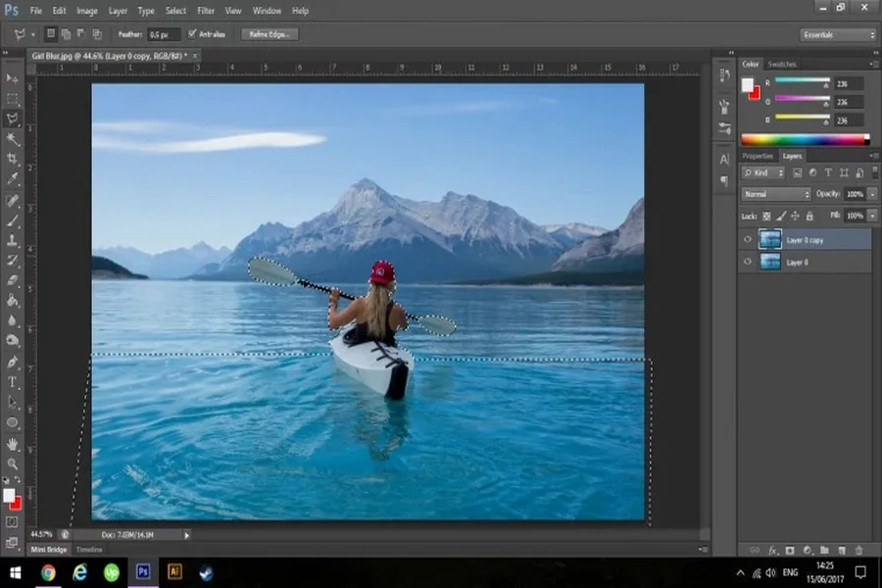
Task: Toggle the Anti-alias checkbox
Action: pos(192,34)
